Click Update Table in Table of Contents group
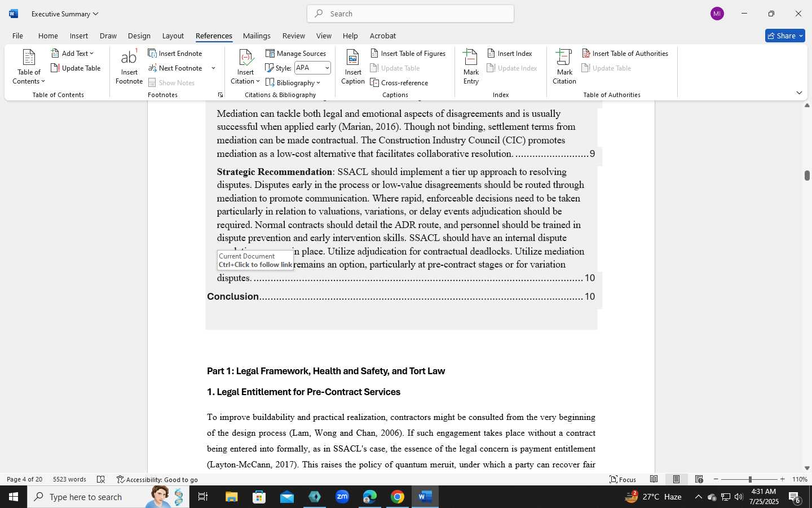The image size is (812, 508). click(76, 68)
